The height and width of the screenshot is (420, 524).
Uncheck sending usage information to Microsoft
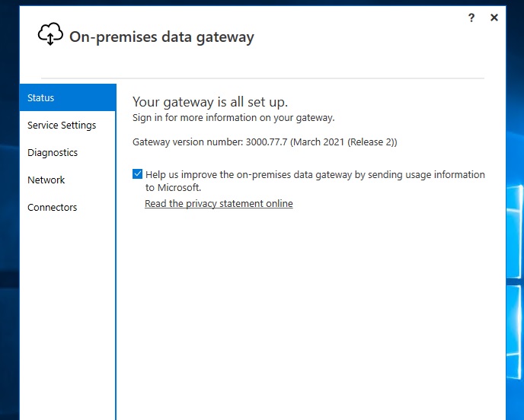click(137, 174)
